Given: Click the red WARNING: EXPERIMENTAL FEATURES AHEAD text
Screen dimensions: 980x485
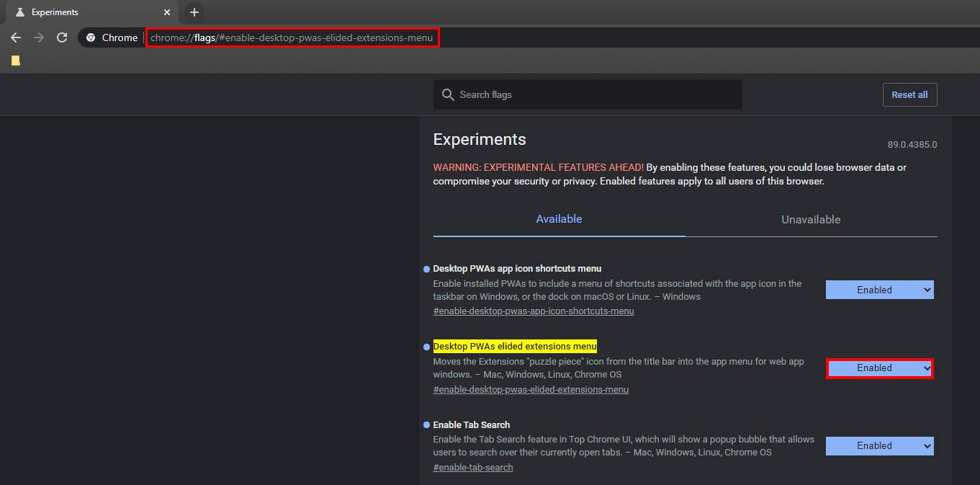Looking at the screenshot, I should click(539, 167).
